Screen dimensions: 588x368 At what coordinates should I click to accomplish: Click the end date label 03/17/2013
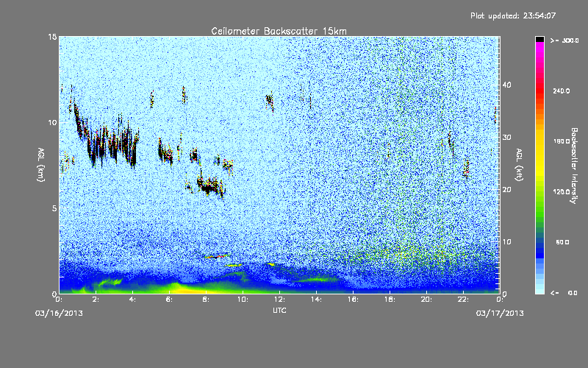500,314
